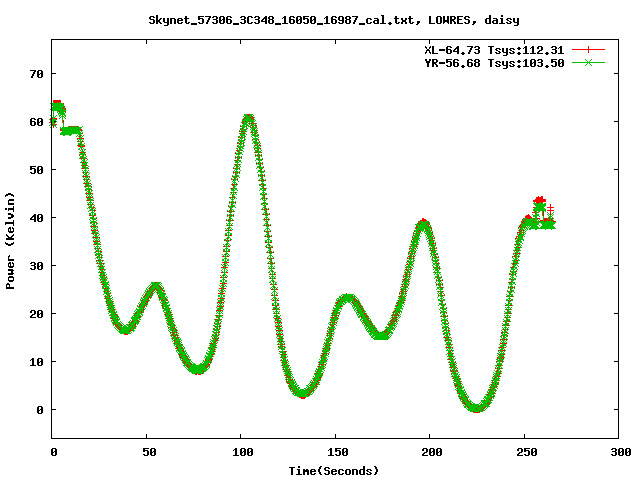Click the 300 tick label on x-axis
This screenshot has width=640, height=480.
621,452
